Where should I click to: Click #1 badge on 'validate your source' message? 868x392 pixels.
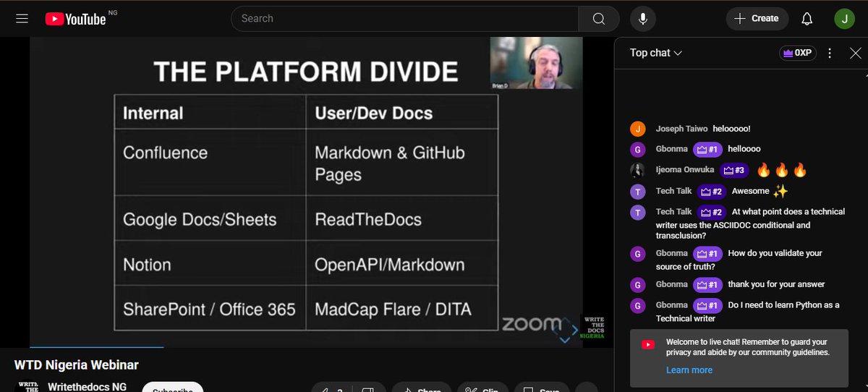708,254
